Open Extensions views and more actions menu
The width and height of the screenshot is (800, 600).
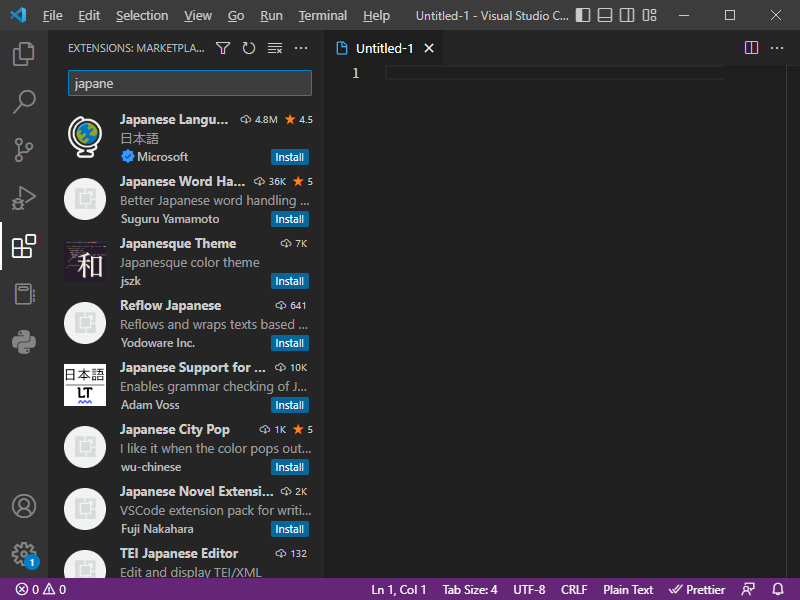tap(301, 48)
